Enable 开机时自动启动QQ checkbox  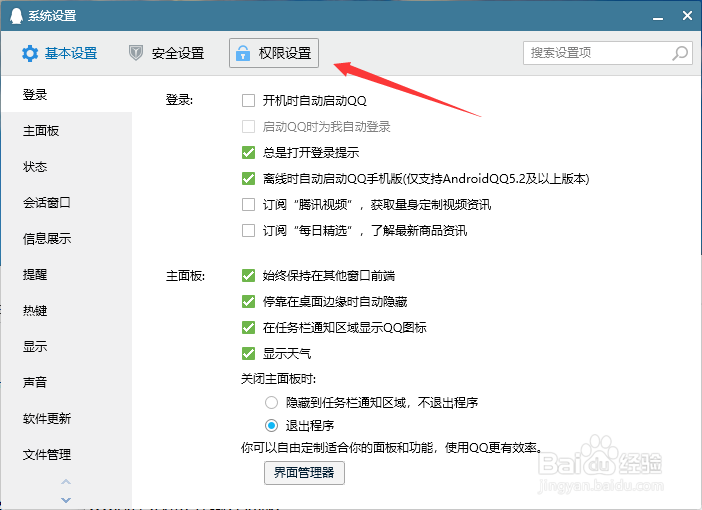click(248, 100)
